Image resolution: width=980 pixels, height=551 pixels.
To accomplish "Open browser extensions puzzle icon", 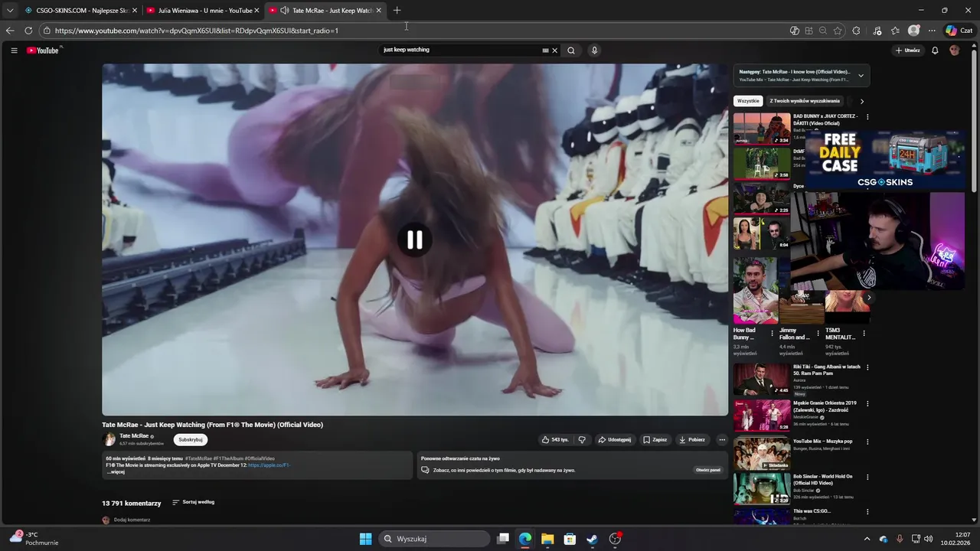I will tap(856, 31).
